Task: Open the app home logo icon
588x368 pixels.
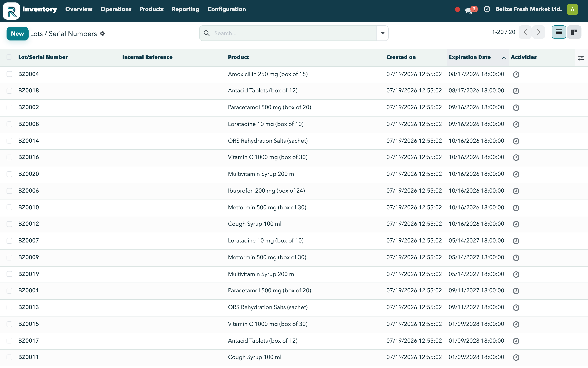Action: point(11,11)
